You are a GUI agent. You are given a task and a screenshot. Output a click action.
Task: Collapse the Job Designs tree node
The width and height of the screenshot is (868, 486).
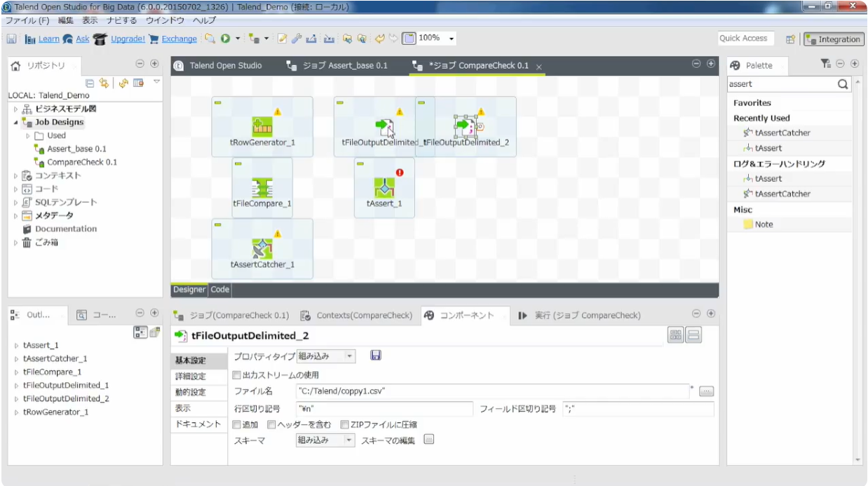point(15,122)
